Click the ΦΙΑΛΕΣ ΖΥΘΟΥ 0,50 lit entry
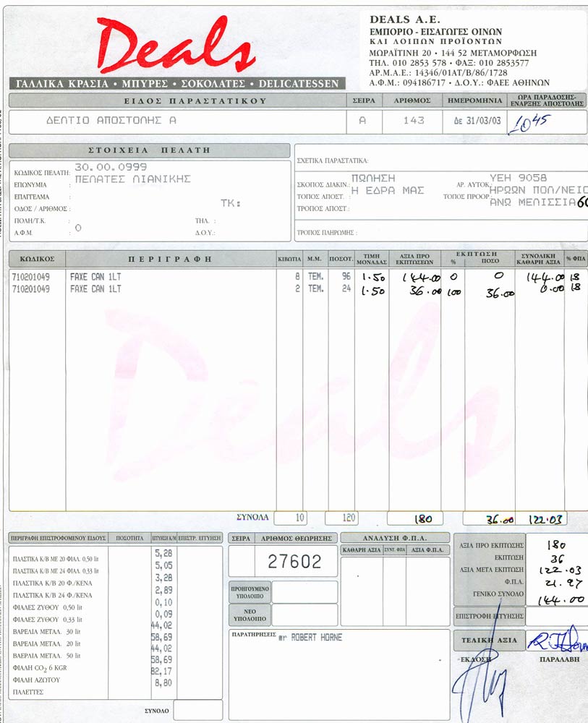Screen dimensions: 588x723 click(48, 608)
